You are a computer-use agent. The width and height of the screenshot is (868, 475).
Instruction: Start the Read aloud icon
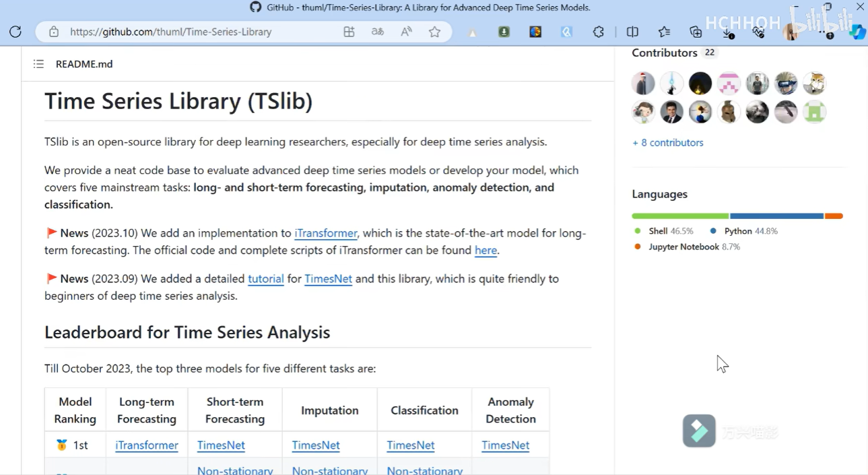406,32
